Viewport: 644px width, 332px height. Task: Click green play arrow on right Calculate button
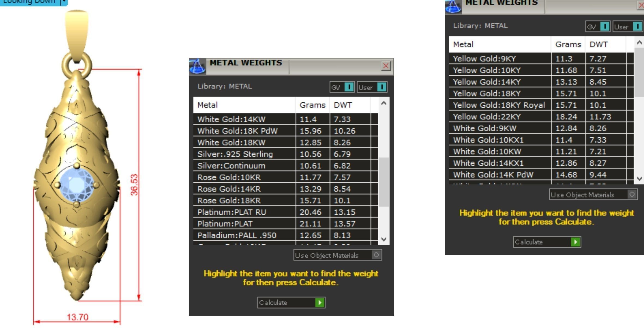tap(576, 242)
